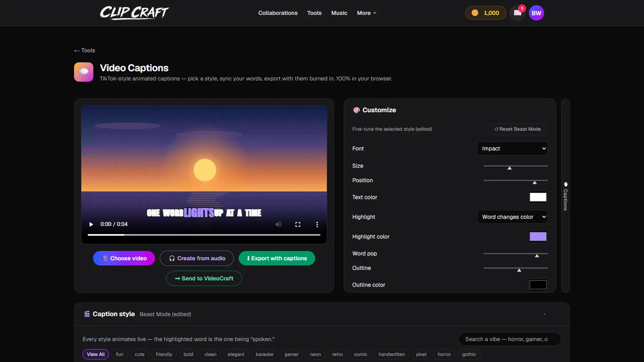
Task: Filter styles by pixel
Action: [x=421, y=354]
